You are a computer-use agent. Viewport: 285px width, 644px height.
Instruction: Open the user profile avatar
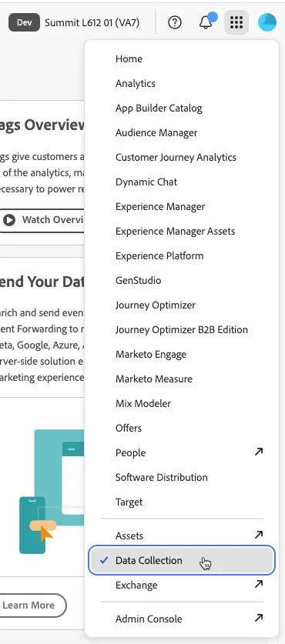coord(267,22)
